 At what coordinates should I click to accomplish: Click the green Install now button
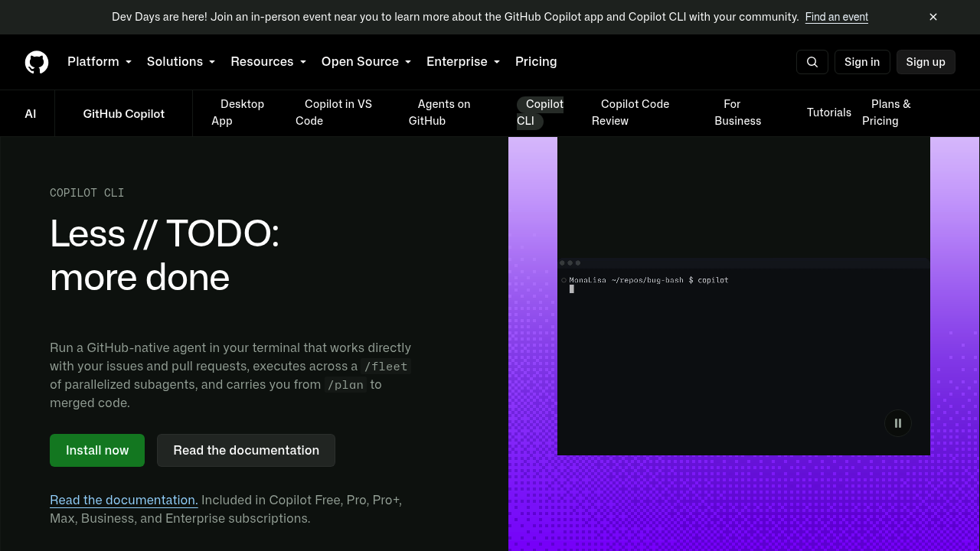tap(97, 450)
